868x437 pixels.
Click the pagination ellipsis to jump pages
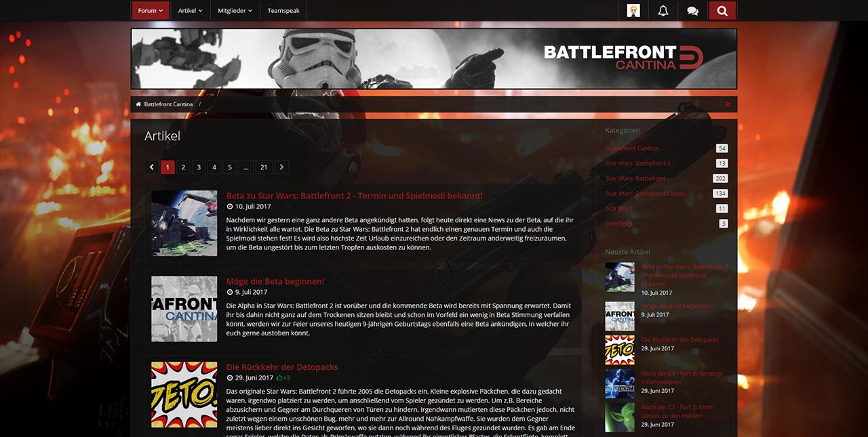[x=246, y=167]
